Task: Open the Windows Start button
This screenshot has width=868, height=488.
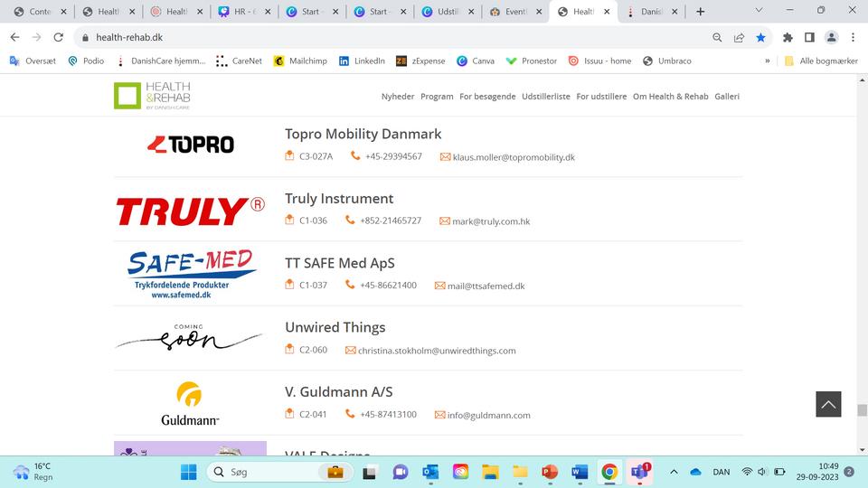Action: click(x=189, y=472)
